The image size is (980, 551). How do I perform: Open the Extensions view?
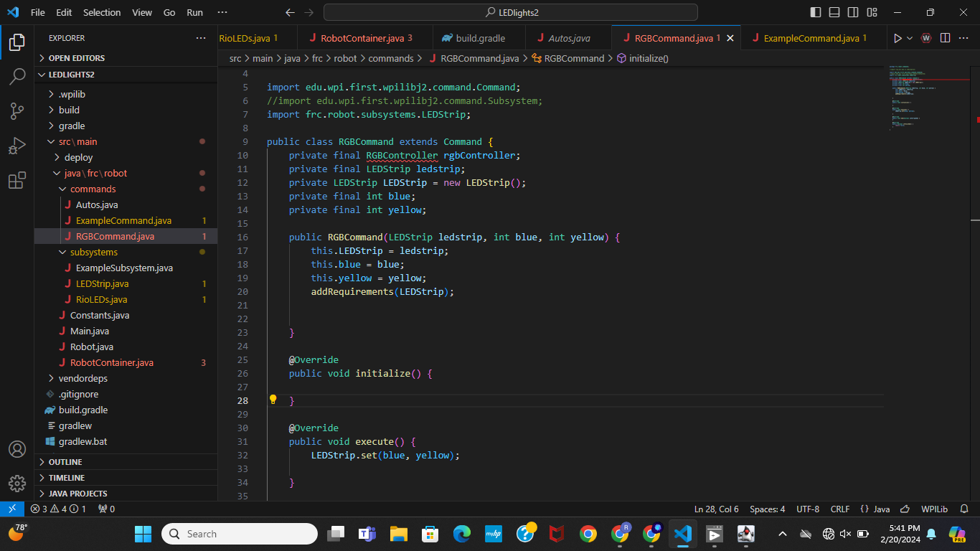tap(17, 181)
